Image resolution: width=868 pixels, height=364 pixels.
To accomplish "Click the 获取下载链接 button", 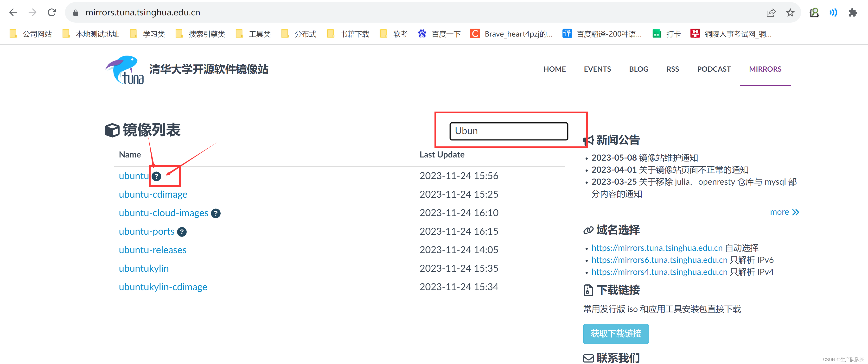I will coord(616,334).
